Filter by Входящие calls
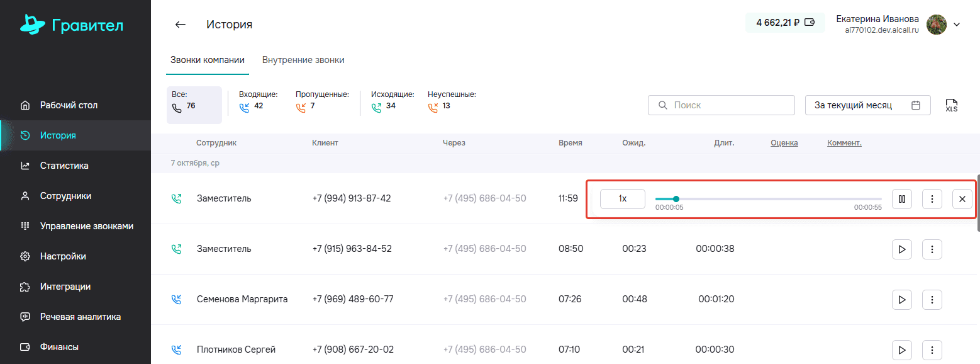Viewport: 980px width, 364px height. point(258,101)
